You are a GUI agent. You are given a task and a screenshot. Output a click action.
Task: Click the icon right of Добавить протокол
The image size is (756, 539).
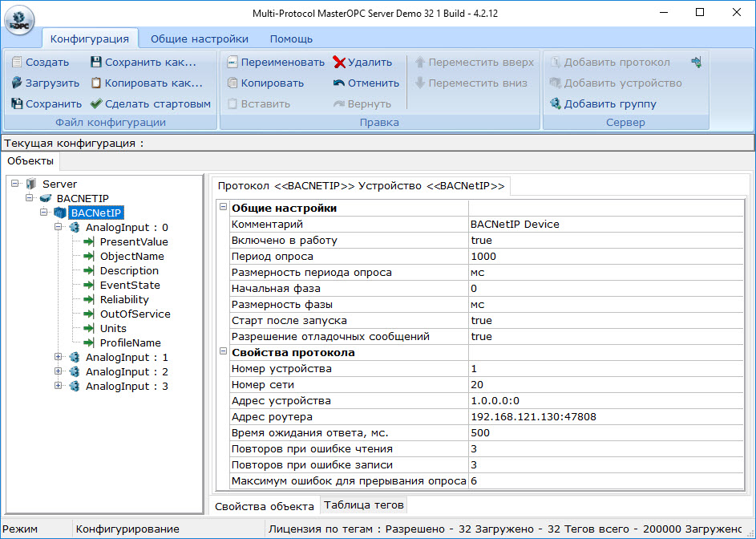coord(696,62)
